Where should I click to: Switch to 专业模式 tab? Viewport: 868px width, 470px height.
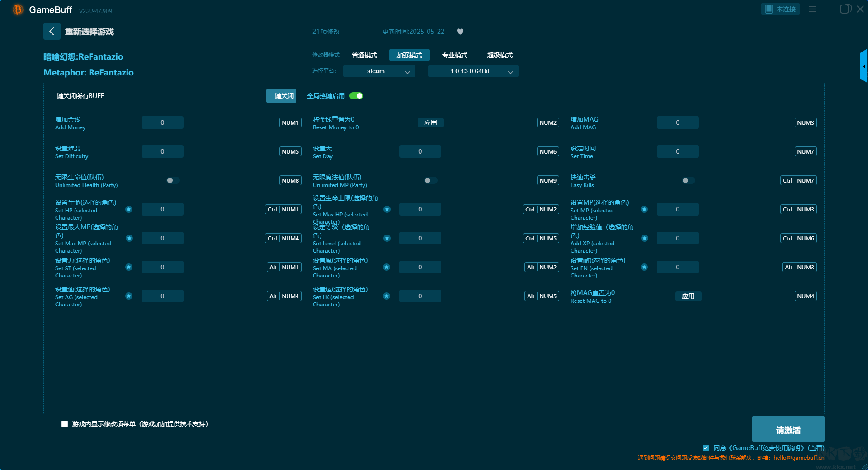(454, 55)
